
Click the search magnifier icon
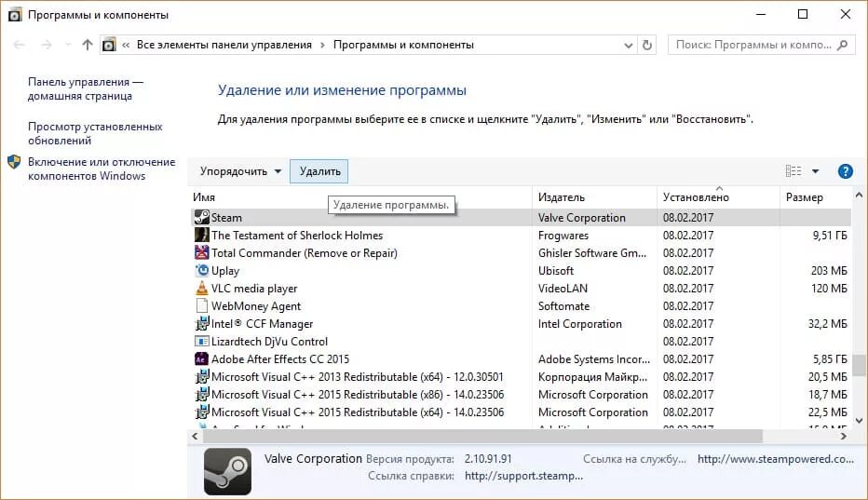coord(843,45)
